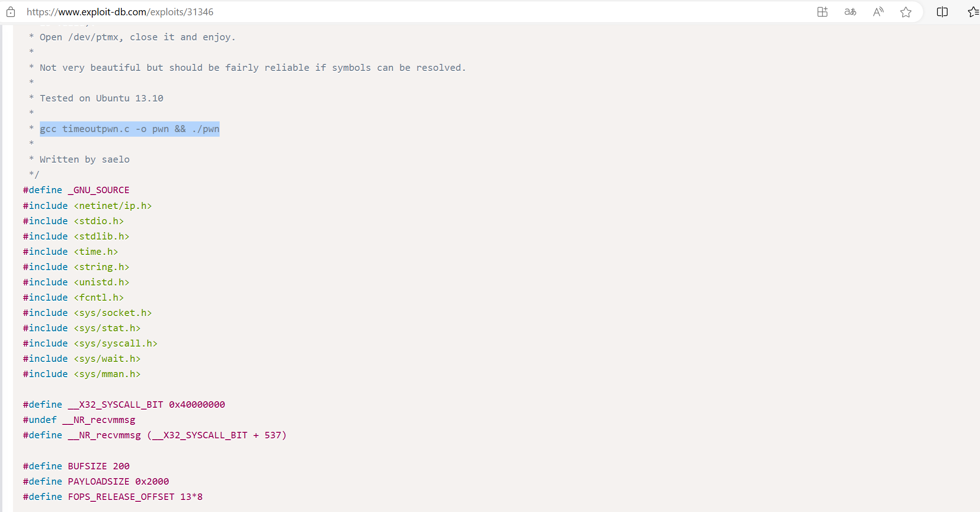Toggle split screen view icon
This screenshot has width=980, height=512.
[x=942, y=12]
